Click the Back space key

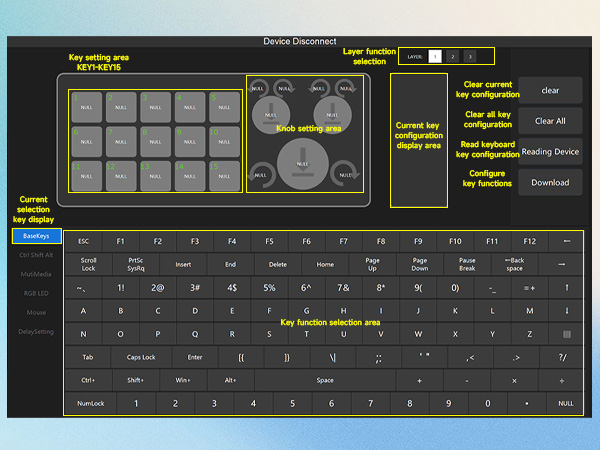514,264
